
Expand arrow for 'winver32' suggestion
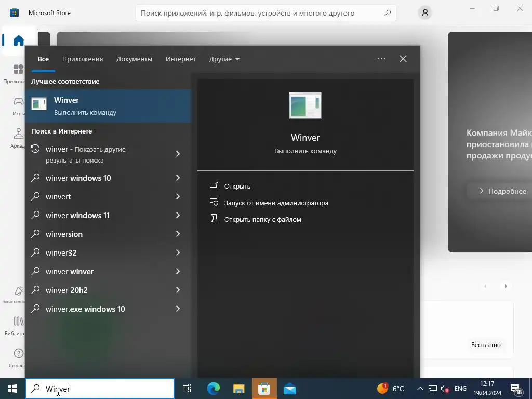coord(178,252)
